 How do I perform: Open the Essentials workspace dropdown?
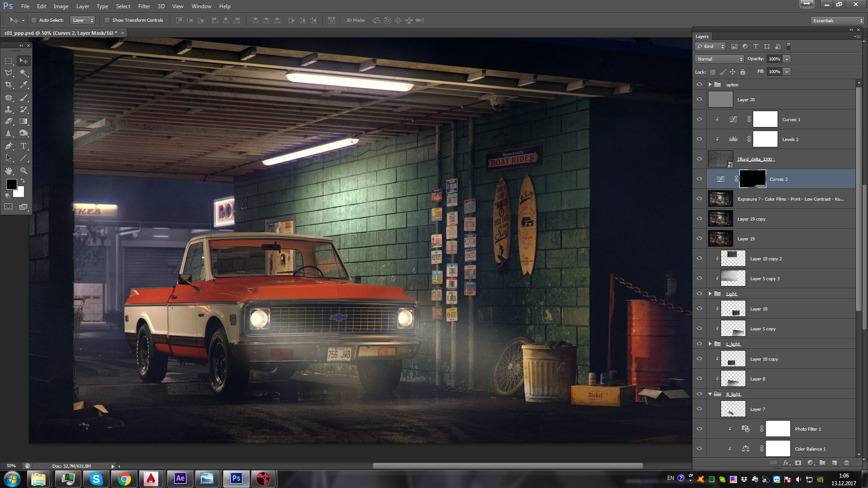pos(837,21)
